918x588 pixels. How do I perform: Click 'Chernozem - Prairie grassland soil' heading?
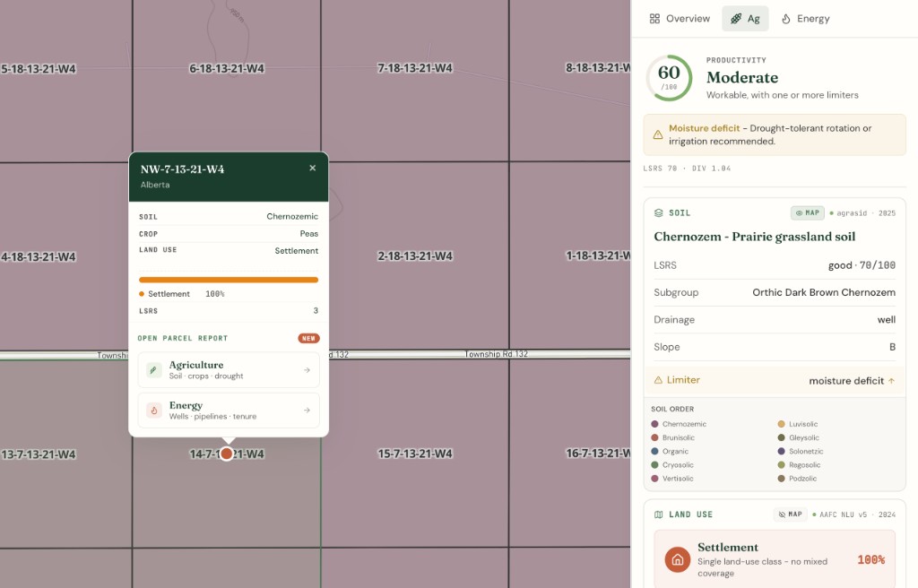(x=754, y=237)
